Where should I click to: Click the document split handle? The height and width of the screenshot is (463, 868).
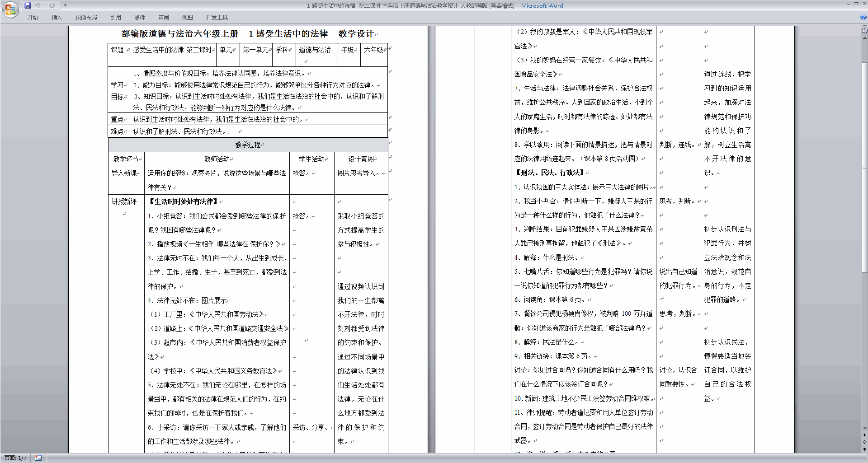(865, 26)
